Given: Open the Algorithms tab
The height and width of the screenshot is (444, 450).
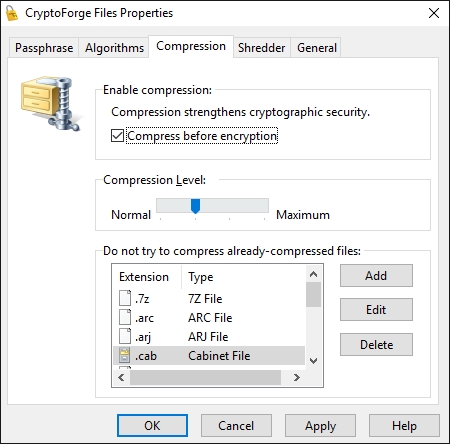Looking at the screenshot, I should click(x=114, y=48).
